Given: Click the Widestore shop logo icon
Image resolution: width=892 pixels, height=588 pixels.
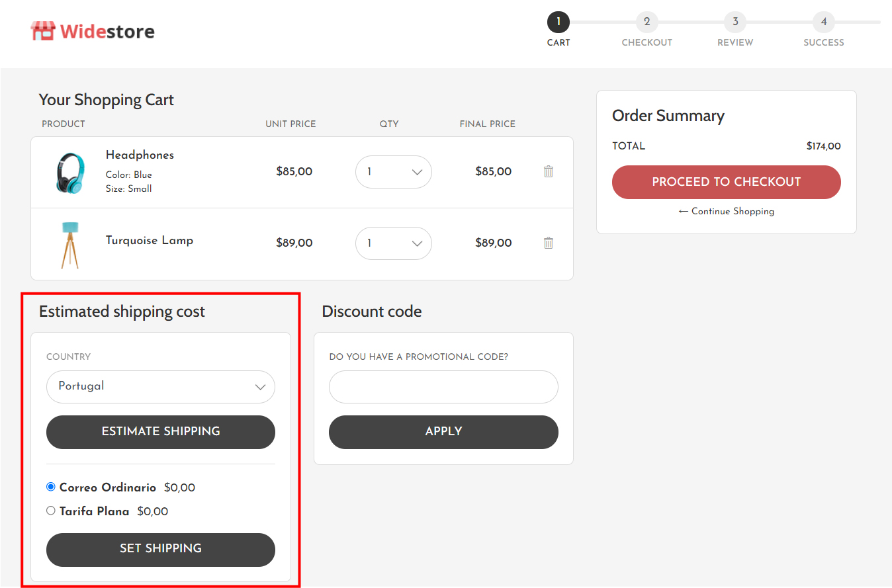Looking at the screenshot, I should point(43,31).
